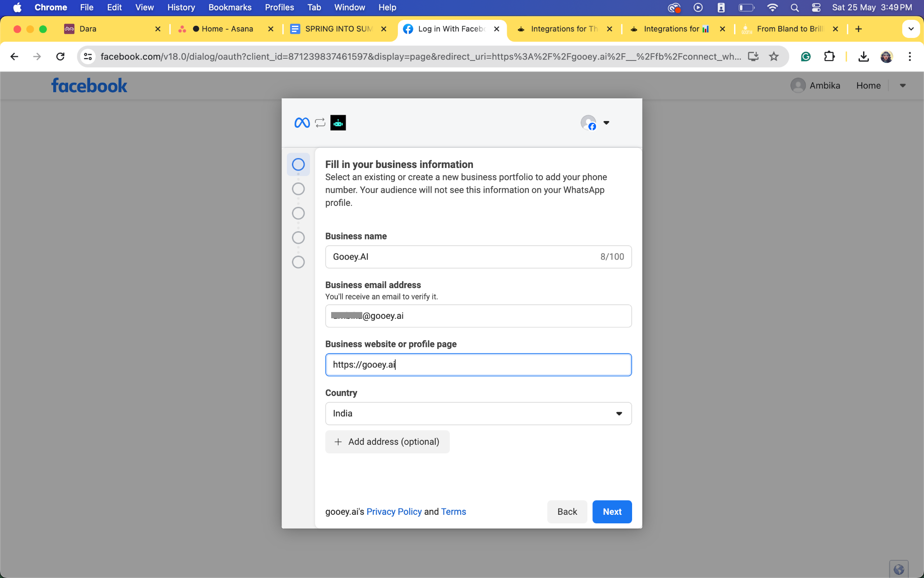Select the second step circle in sidebar
Screen dimensions: 924x578
coord(298,189)
